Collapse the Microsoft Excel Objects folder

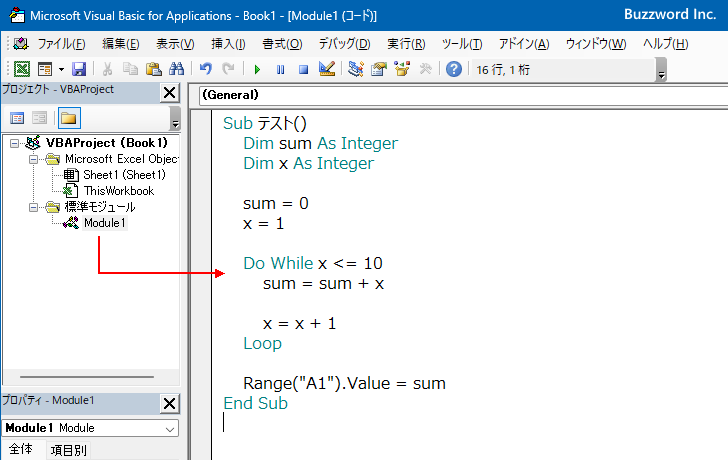tap(33, 160)
